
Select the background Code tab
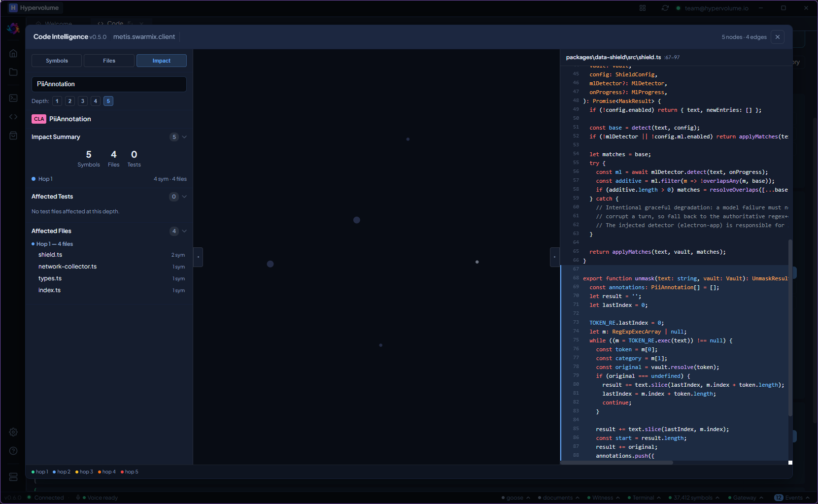115,23
